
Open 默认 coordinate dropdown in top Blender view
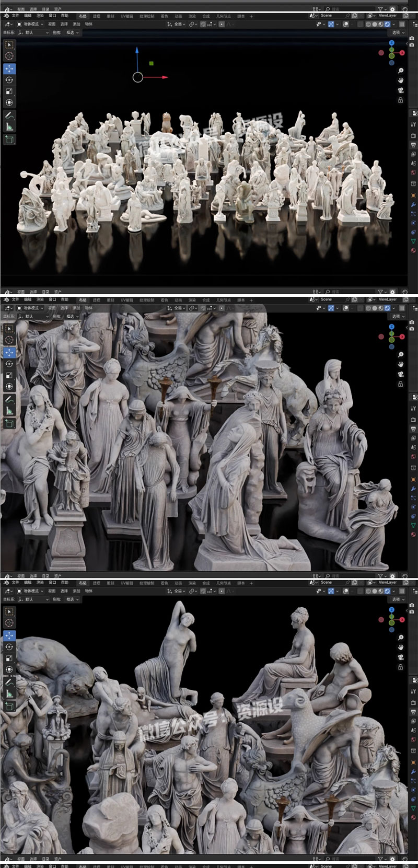pyautogui.click(x=33, y=32)
